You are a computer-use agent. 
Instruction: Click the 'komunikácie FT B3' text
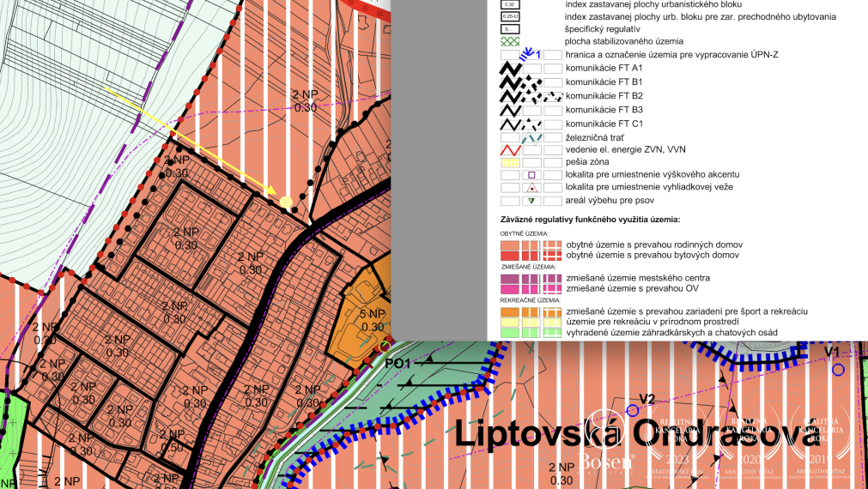[604, 110]
